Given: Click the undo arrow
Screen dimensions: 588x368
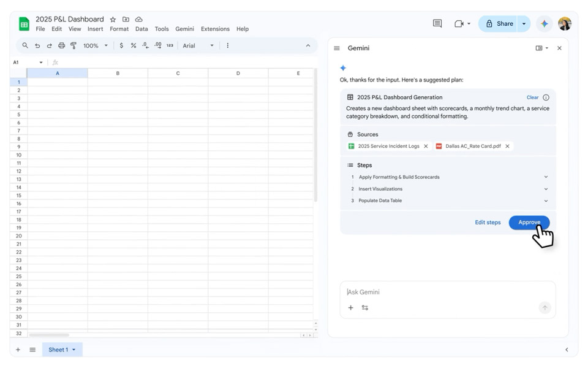Looking at the screenshot, I should tap(37, 45).
